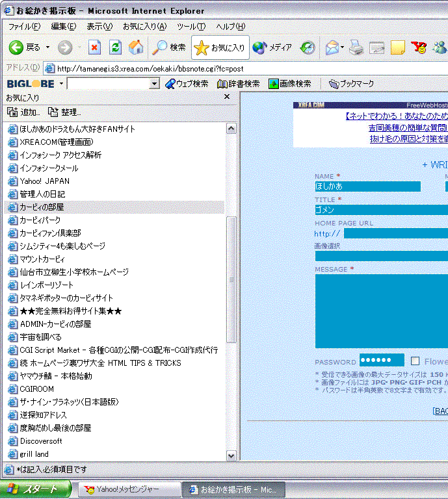Click the Edit page icon
Screen dimensions: 448x499
tap(376, 48)
